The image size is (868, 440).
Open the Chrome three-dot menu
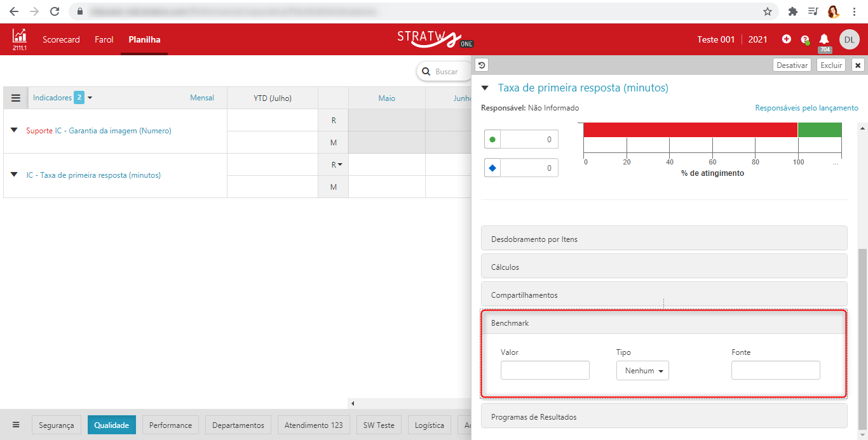[853, 11]
